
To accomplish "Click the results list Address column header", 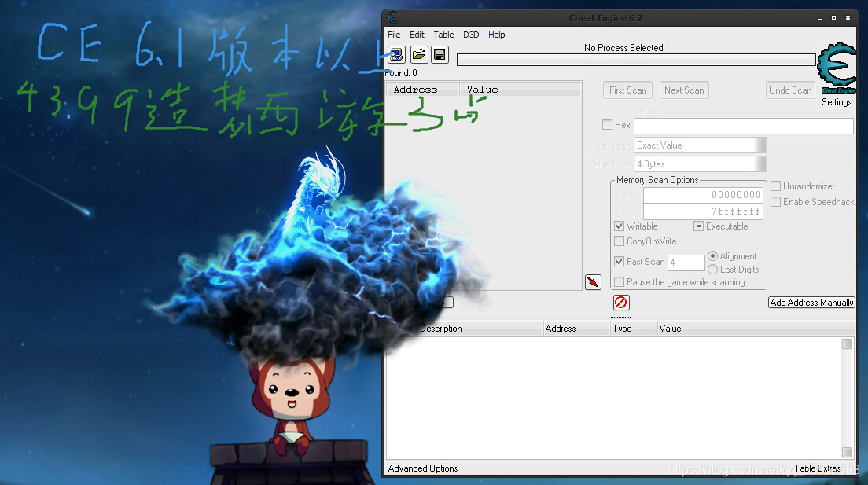I will pyautogui.click(x=423, y=90).
